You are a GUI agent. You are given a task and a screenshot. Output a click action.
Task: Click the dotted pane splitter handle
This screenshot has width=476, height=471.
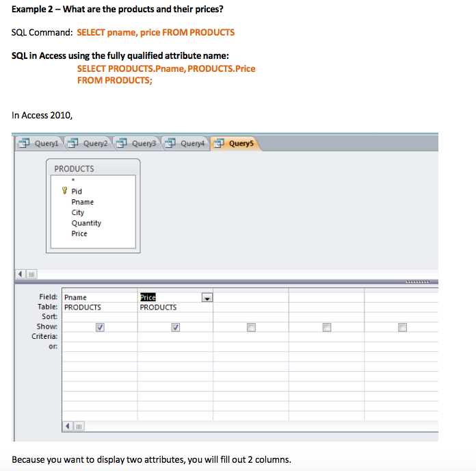point(417,281)
